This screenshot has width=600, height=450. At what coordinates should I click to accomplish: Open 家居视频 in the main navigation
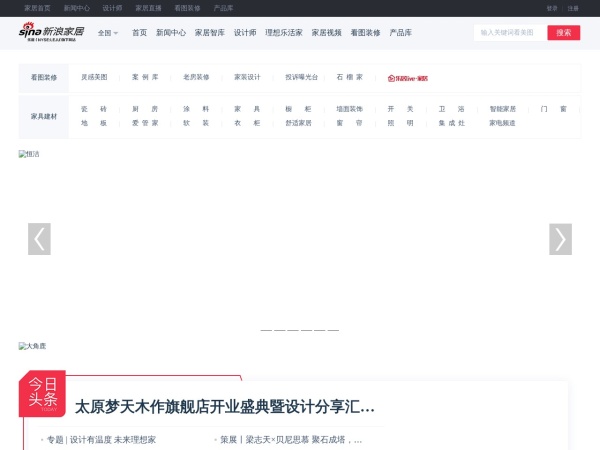pos(326,32)
